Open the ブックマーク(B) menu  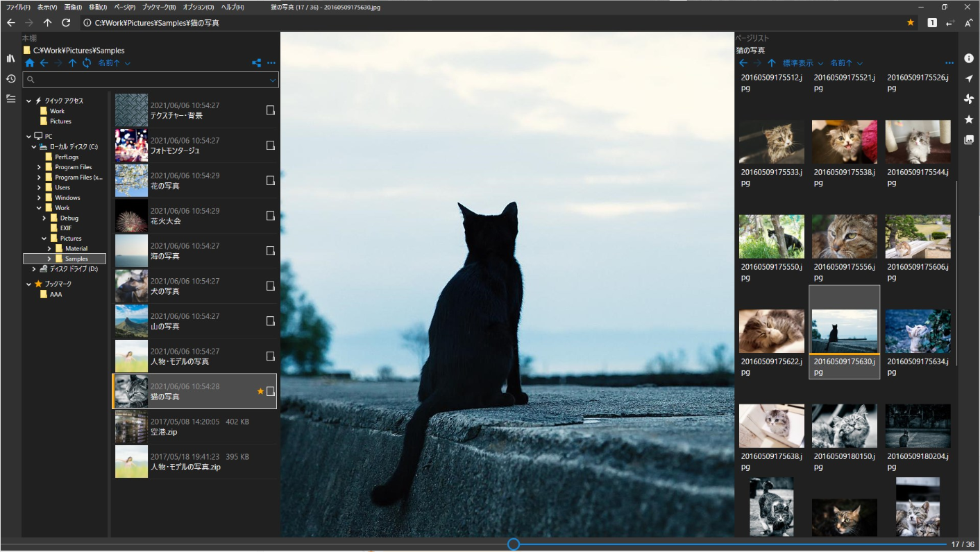pos(159,7)
